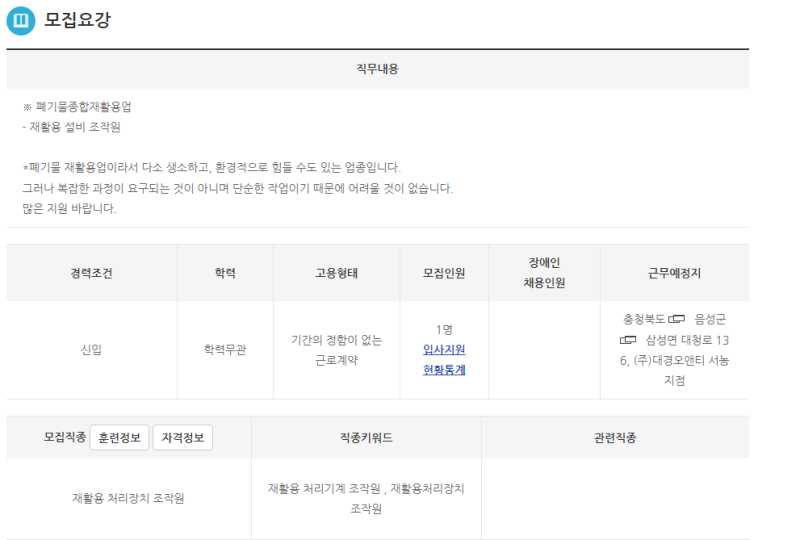Click the 관련직종 column header

tap(614, 437)
